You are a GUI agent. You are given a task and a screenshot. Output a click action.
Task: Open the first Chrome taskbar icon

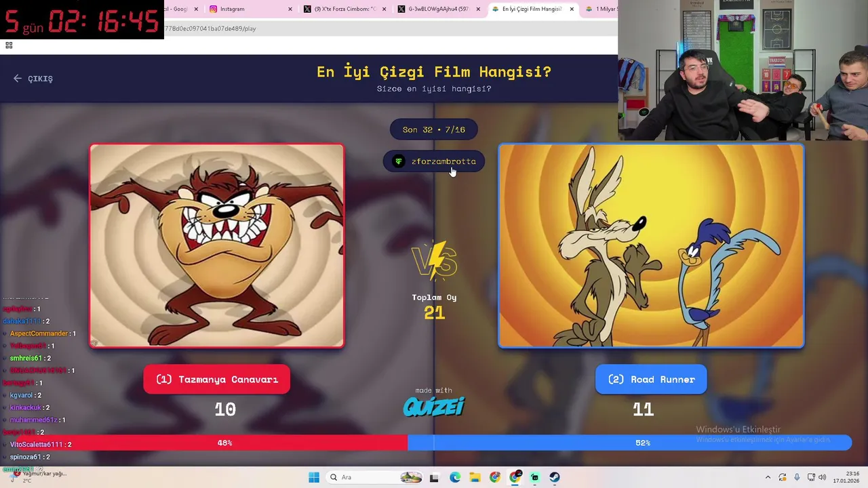(495, 477)
